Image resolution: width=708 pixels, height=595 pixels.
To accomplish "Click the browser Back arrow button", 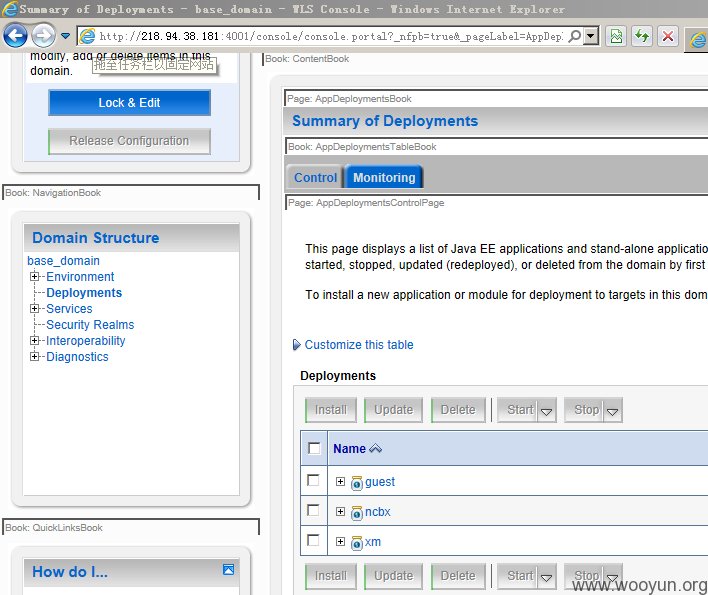I will [15, 35].
